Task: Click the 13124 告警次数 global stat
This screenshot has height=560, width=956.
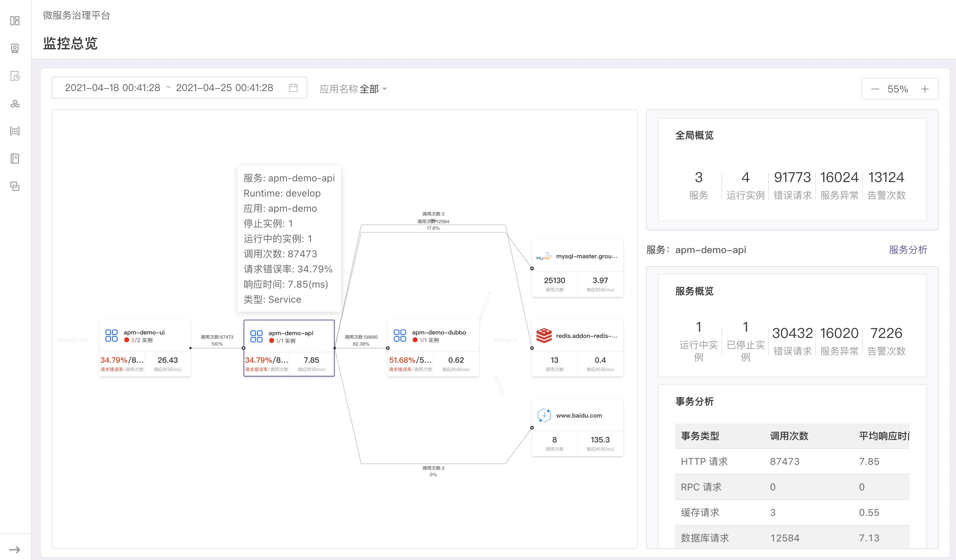Action: point(886,186)
